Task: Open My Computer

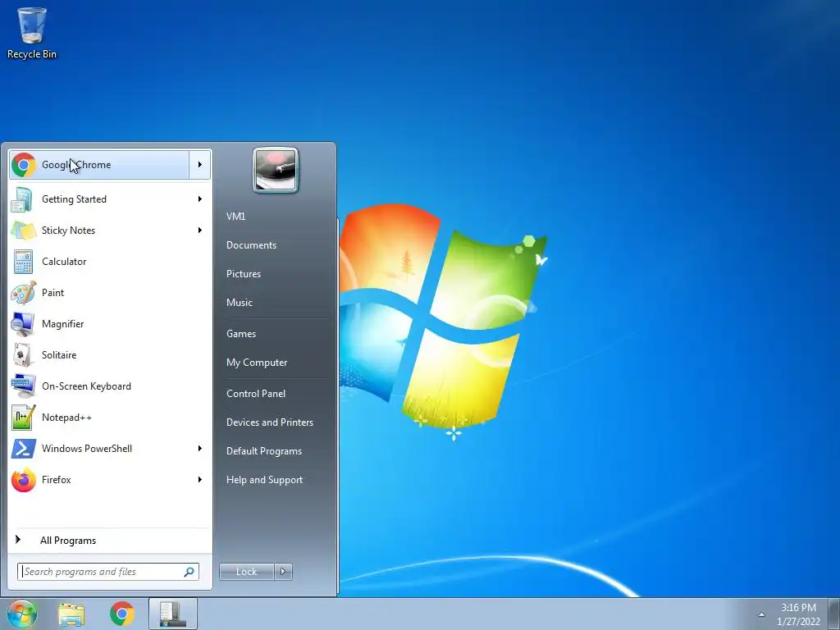Action: click(257, 363)
